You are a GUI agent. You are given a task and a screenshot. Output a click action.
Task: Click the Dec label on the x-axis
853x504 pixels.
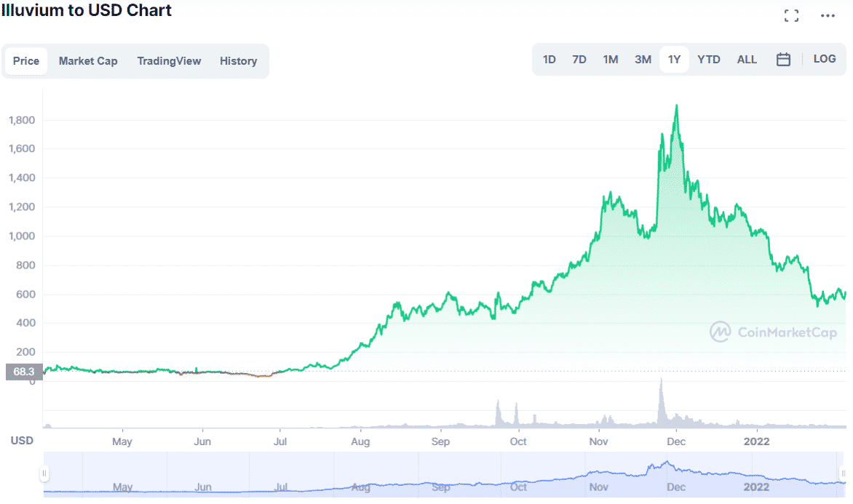pyautogui.click(x=676, y=441)
